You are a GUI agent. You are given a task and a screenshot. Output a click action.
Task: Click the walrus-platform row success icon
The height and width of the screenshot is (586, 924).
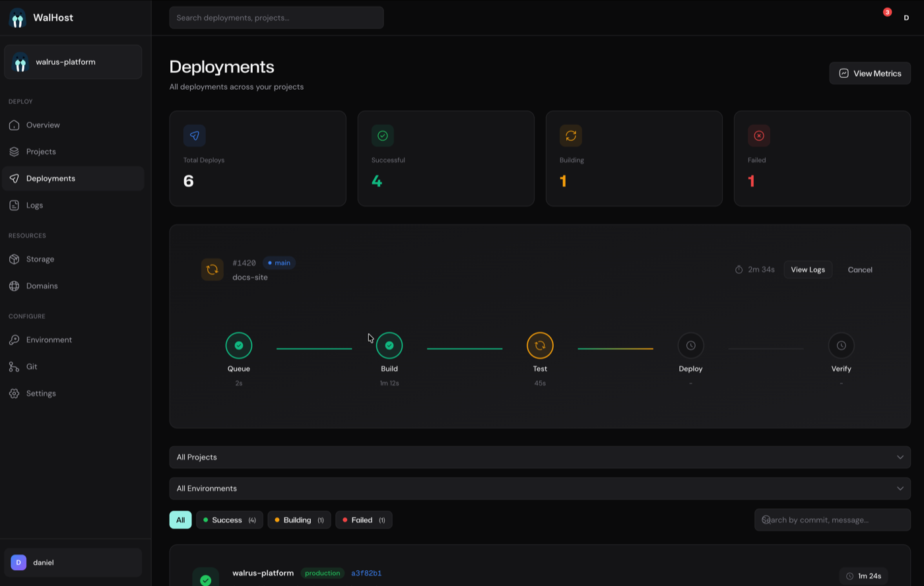pyautogui.click(x=206, y=579)
